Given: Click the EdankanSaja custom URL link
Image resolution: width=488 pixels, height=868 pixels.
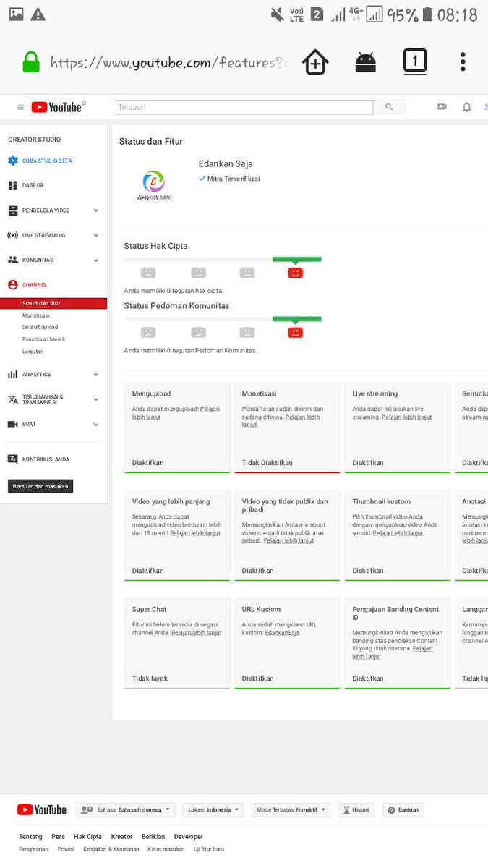Looking at the screenshot, I should 282,633.
